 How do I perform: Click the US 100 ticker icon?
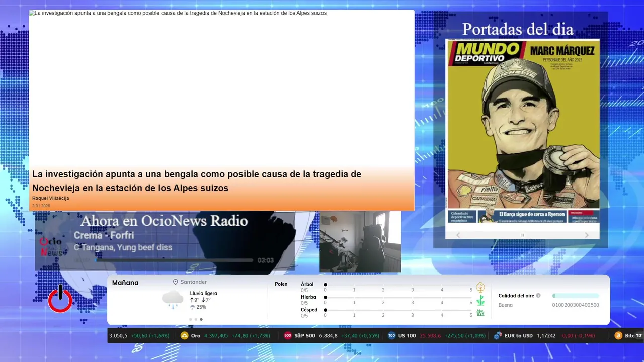click(x=391, y=336)
